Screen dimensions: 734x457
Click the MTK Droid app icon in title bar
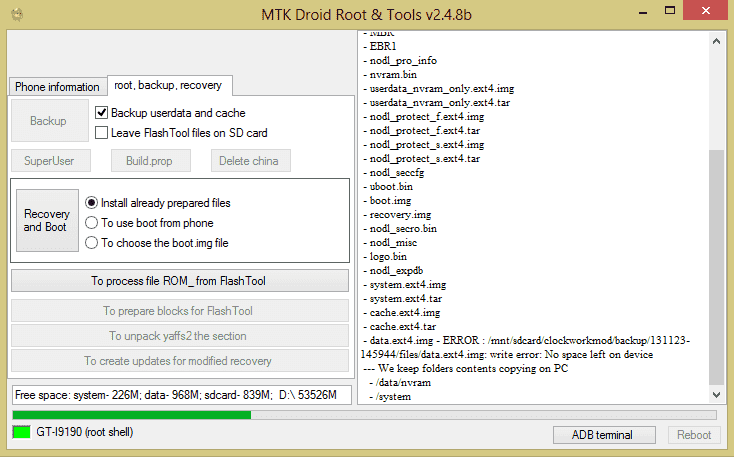click(17, 14)
